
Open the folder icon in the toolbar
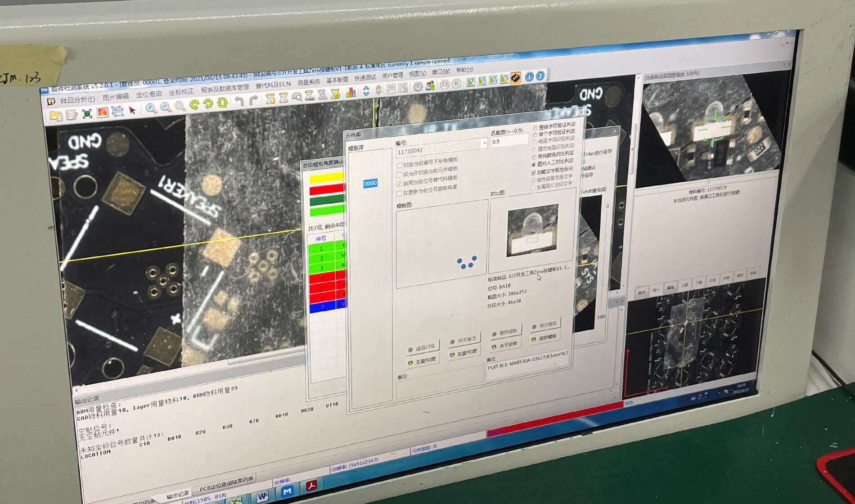[56, 116]
